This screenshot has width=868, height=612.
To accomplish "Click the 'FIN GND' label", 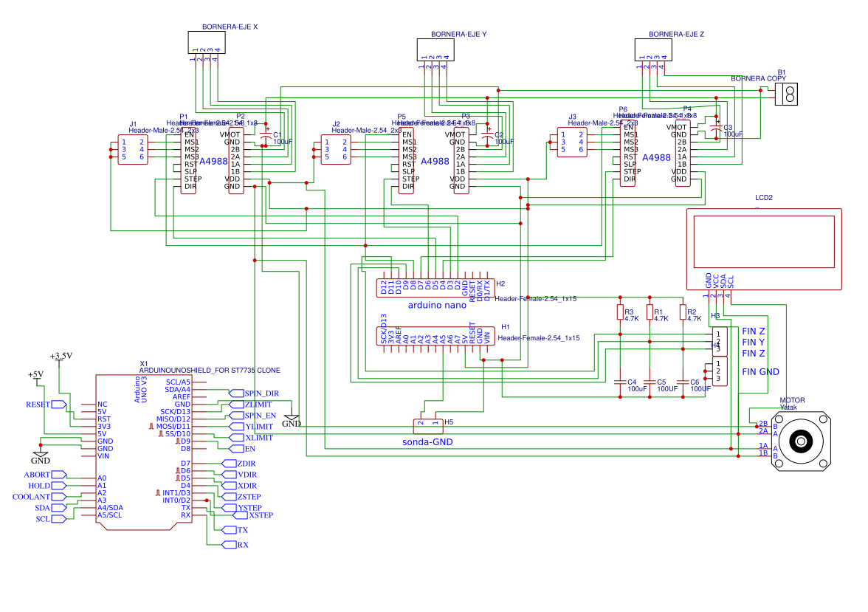I will tap(760, 371).
